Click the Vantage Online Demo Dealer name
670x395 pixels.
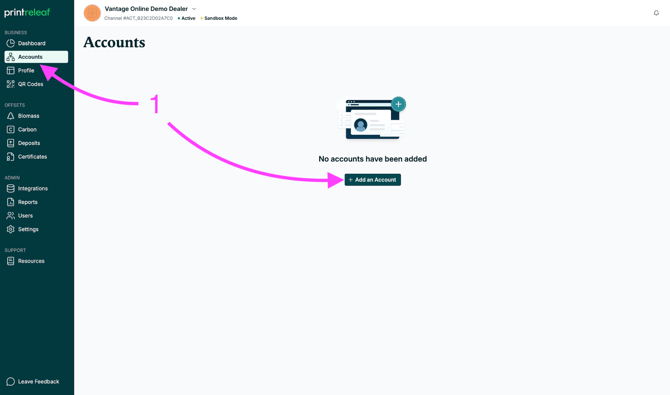(x=146, y=9)
